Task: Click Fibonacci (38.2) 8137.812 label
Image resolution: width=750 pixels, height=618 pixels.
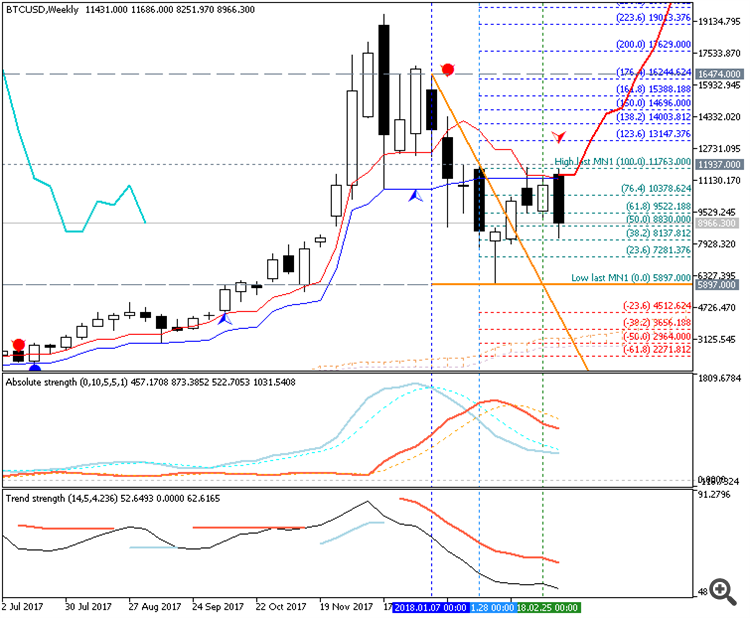Action: (658, 233)
